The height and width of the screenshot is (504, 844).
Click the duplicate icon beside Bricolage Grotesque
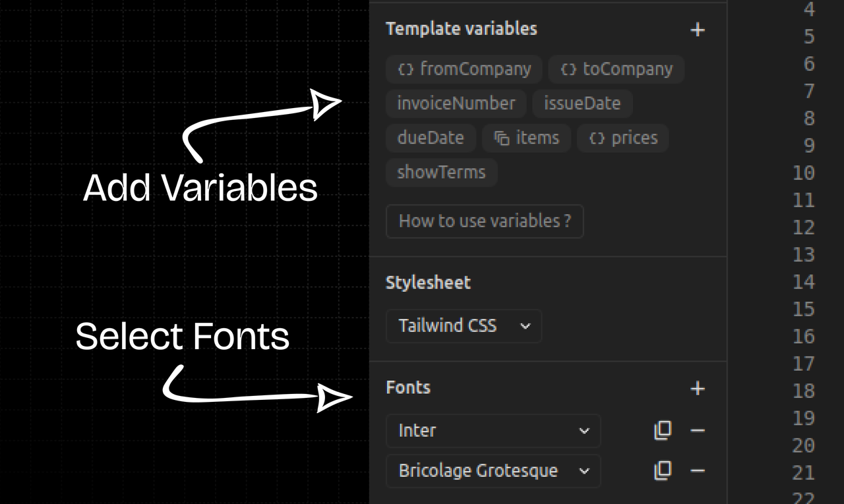pos(662,470)
